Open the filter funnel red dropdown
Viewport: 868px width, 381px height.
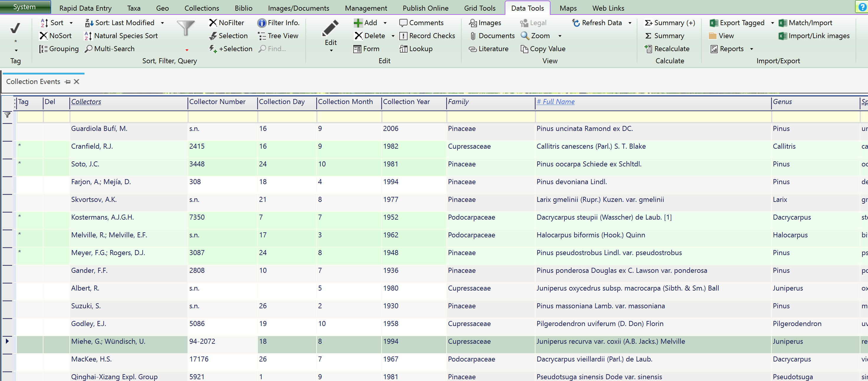[187, 51]
